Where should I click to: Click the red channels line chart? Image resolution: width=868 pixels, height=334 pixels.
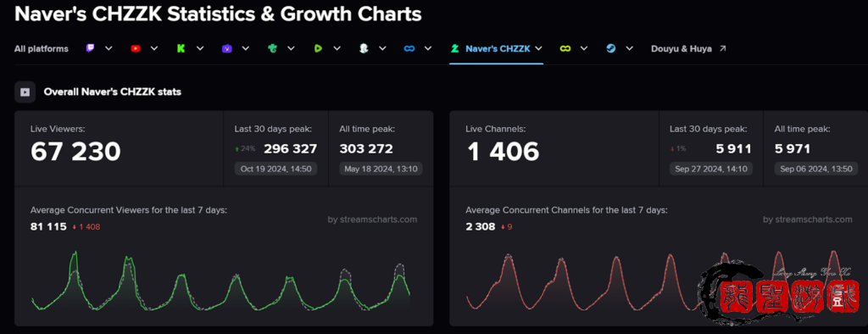click(x=656, y=281)
